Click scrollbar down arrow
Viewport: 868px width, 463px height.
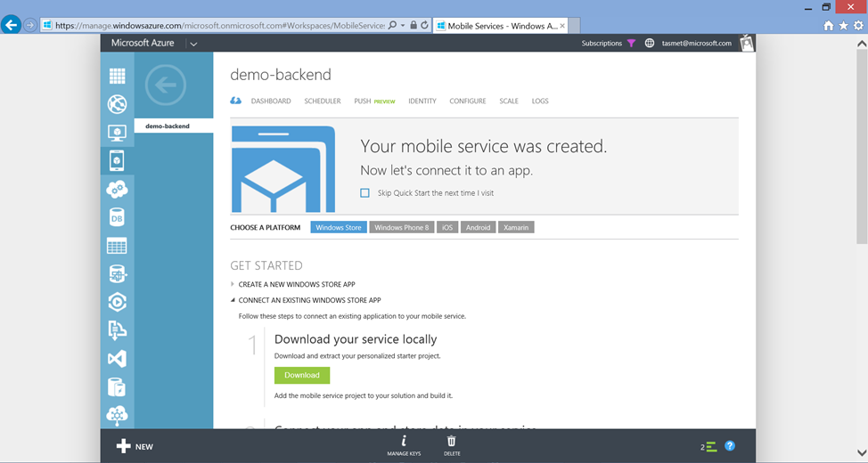(x=862, y=453)
